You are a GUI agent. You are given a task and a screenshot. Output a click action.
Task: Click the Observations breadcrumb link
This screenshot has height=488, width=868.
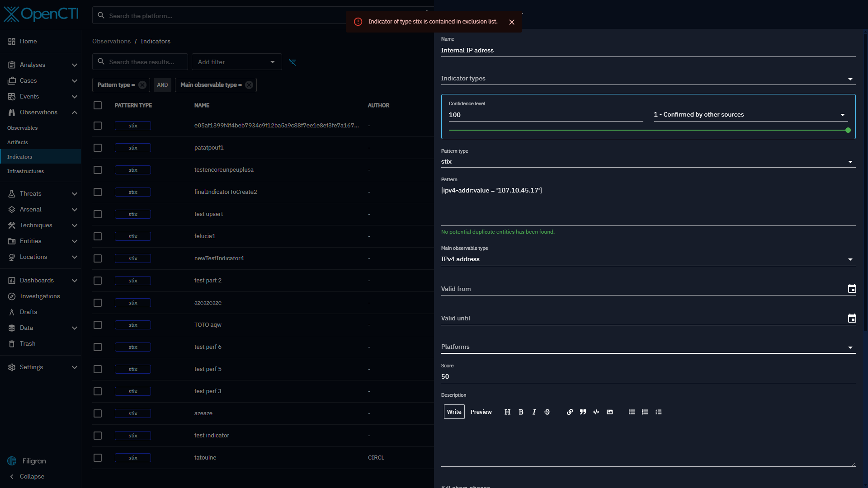coord(111,41)
